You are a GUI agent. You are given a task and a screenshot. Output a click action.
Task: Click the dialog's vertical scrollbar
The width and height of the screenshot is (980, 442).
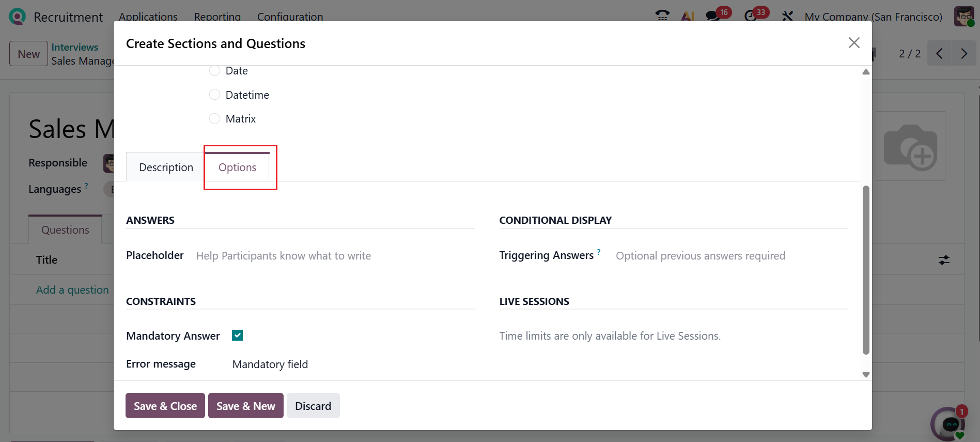click(866, 269)
